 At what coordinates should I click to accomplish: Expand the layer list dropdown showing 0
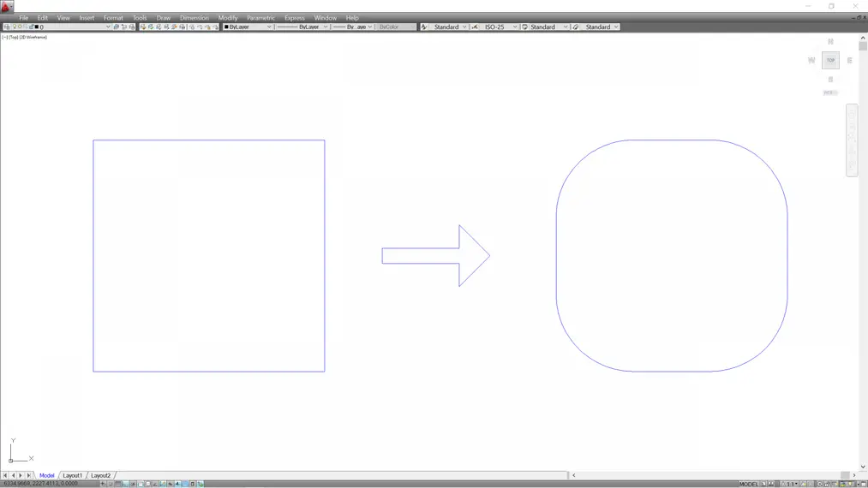tap(108, 27)
